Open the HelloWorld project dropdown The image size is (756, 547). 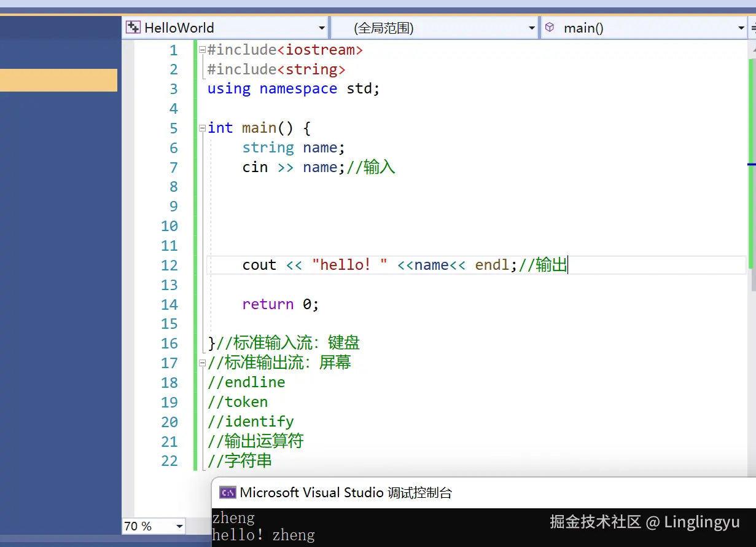321,27
